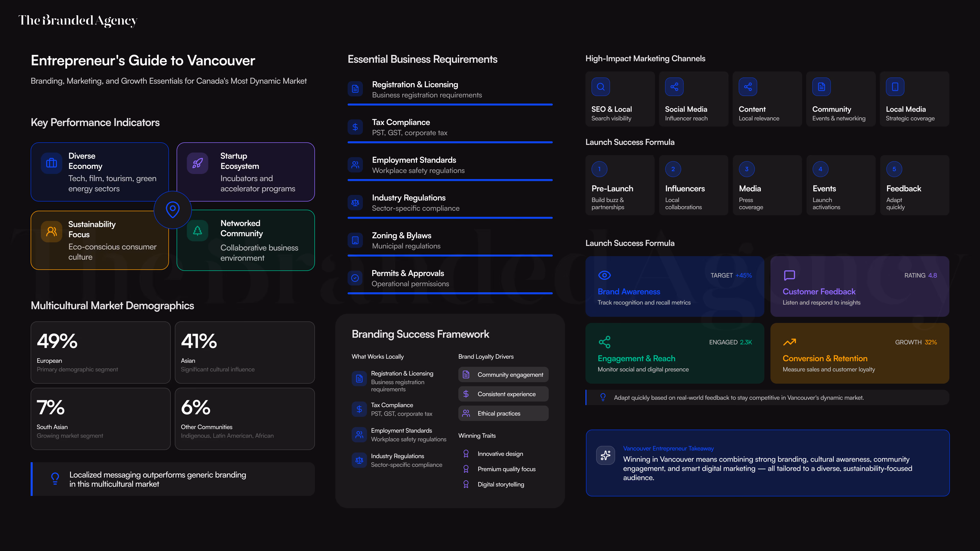980x551 pixels.
Task: Click step number 3 circle above Media
Action: coord(746,169)
